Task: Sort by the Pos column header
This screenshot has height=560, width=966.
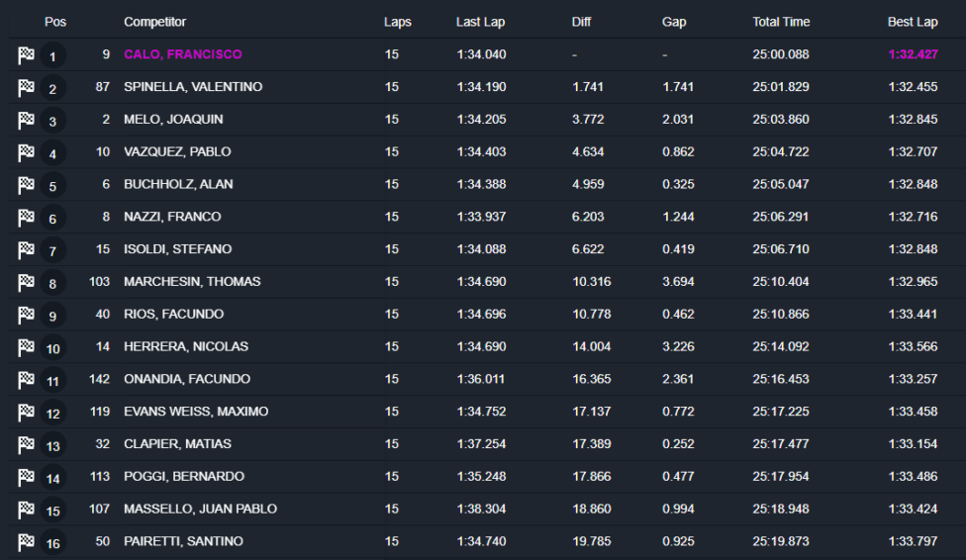Action: click(x=55, y=22)
